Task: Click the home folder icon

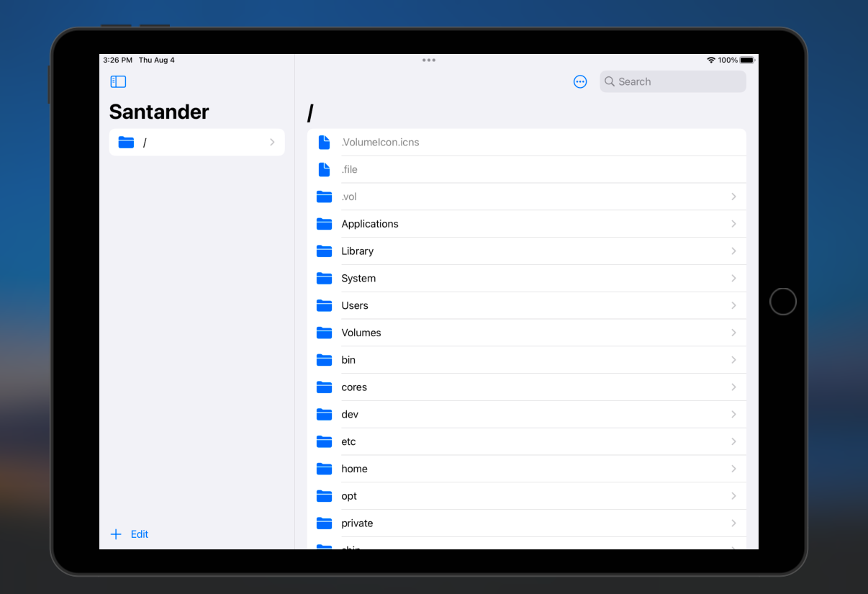Action: tap(325, 469)
